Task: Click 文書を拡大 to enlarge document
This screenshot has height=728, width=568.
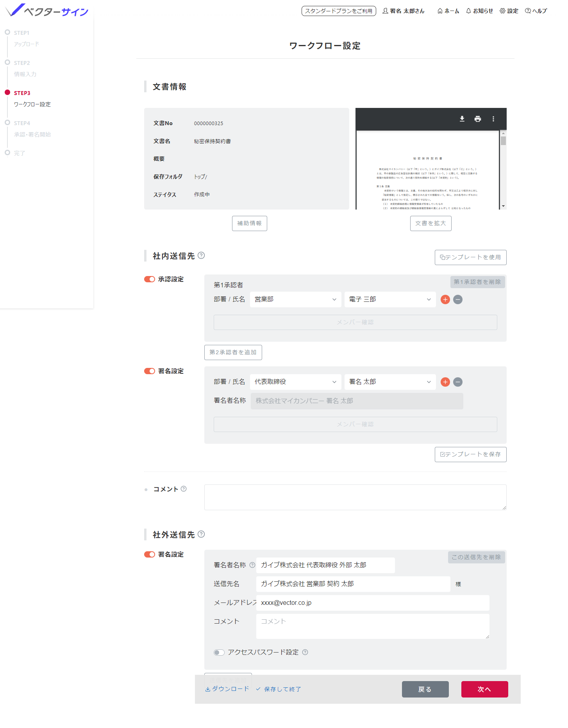Action: 431,223
